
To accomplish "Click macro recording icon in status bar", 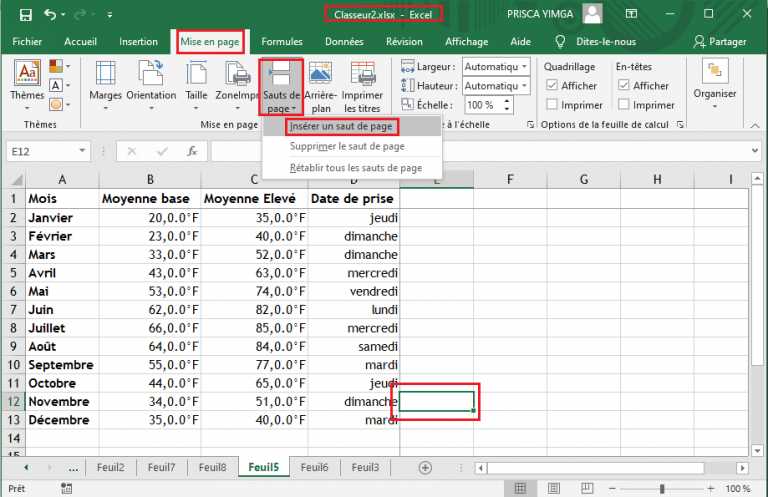I will 66,488.
